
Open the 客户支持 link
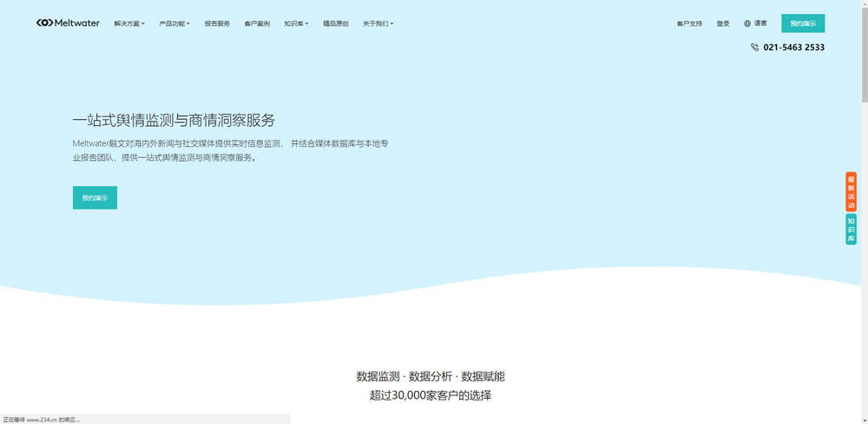click(x=689, y=23)
